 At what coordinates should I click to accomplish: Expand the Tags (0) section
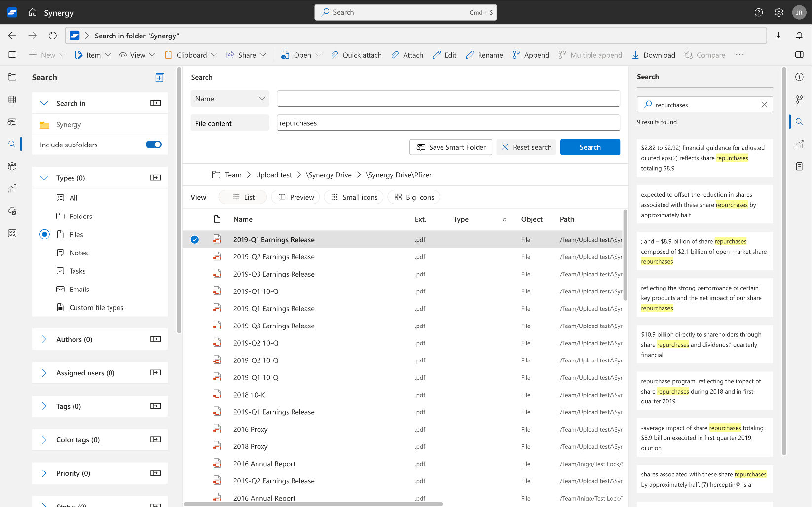[44, 406]
